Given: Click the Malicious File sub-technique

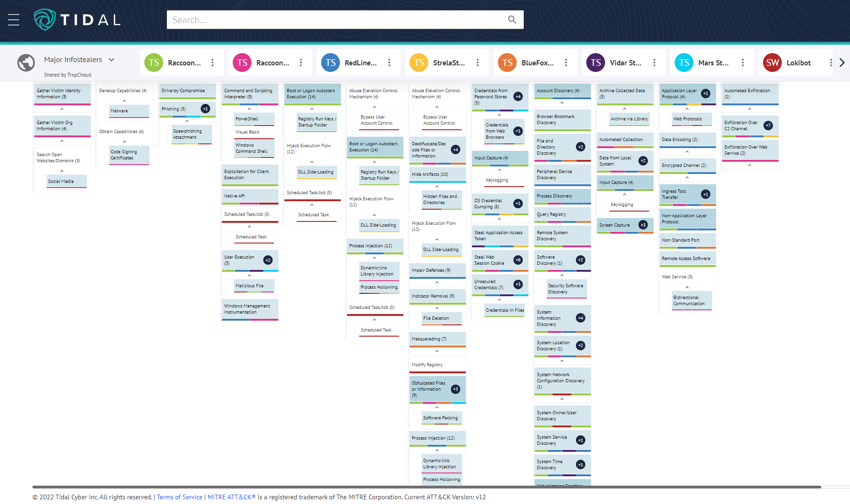Looking at the screenshot, I should pyautogui.click(x=253, y=286).
